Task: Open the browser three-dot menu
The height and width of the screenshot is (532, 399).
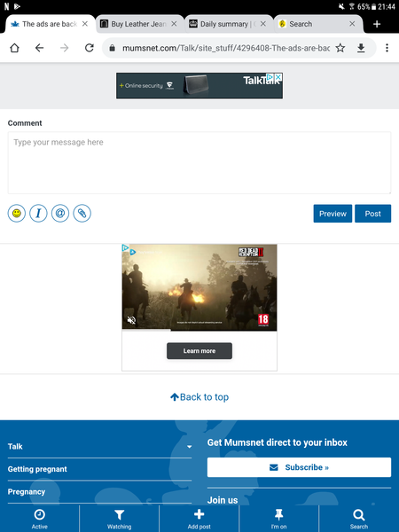Action: [387, 48]
